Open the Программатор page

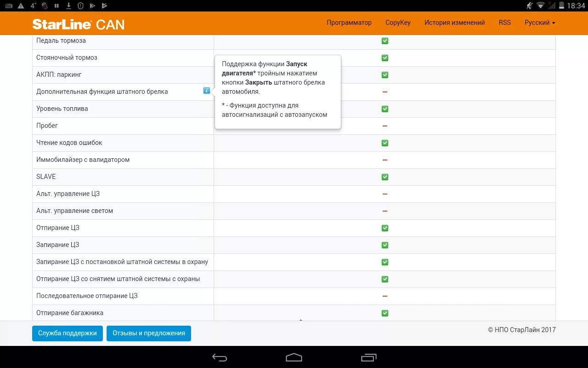tap(349, 23)
